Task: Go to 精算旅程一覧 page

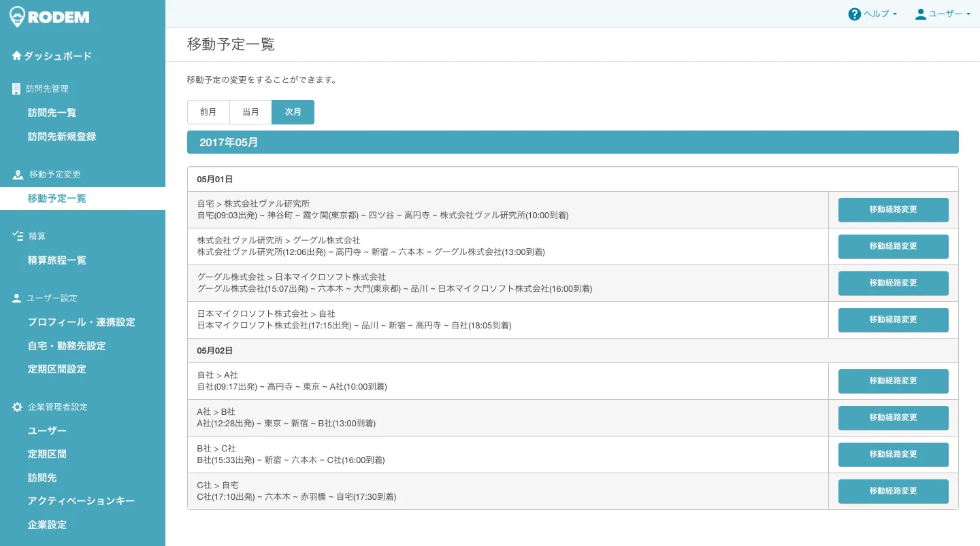Action: (x=57, y=260)
